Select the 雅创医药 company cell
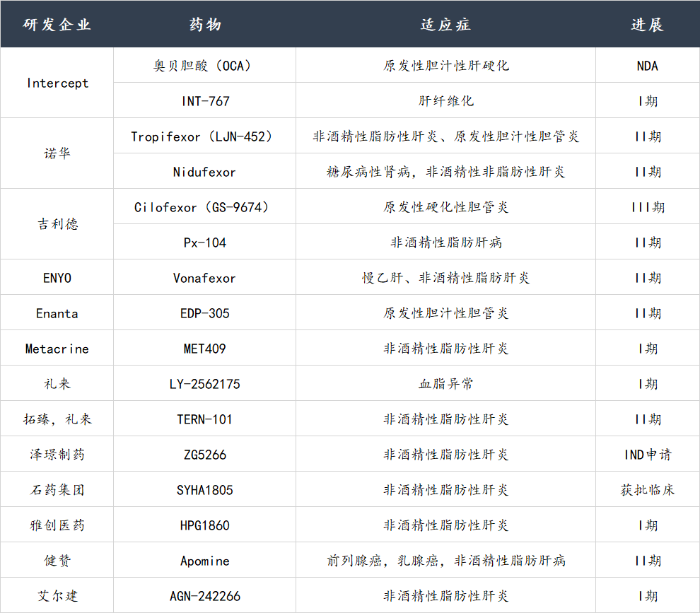The image size is (700, 613). coord(57,524)
